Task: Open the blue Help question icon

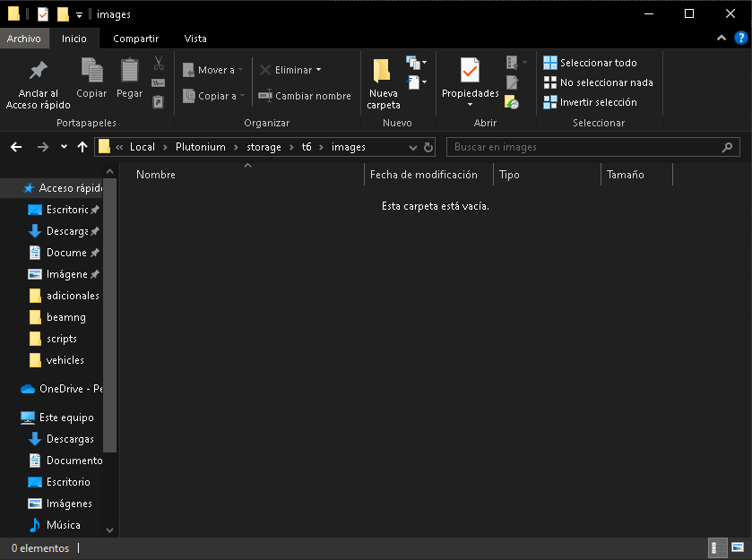Action: click(740, 38)
